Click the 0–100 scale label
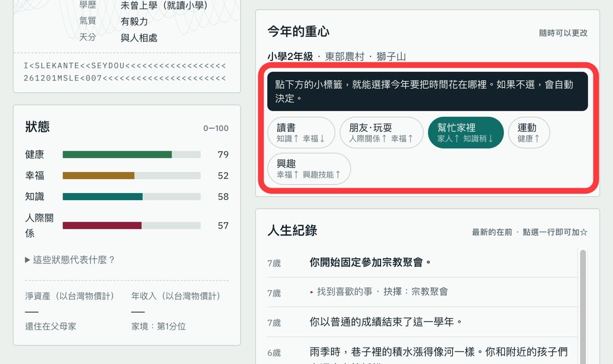The image size is (613, 364). (x=216, y=128)
